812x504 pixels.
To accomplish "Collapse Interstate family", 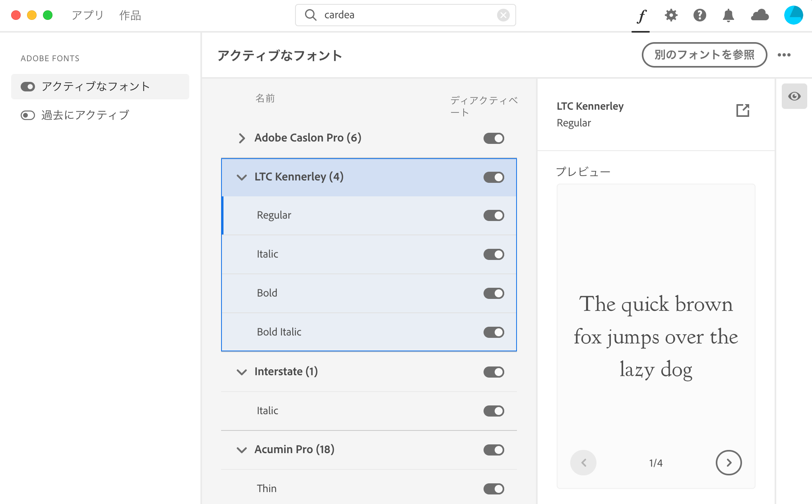I will pos(241,372).
